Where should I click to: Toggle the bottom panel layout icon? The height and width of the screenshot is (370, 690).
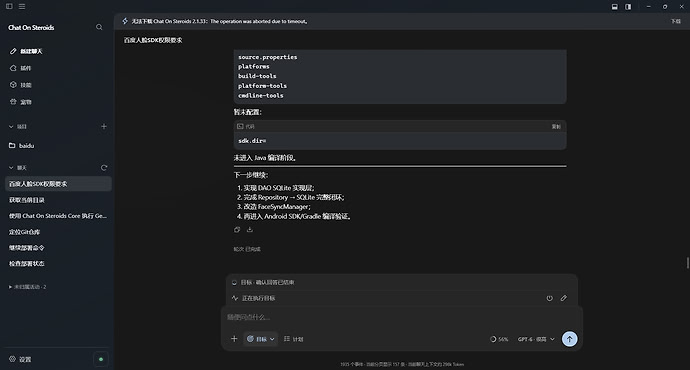615,7
